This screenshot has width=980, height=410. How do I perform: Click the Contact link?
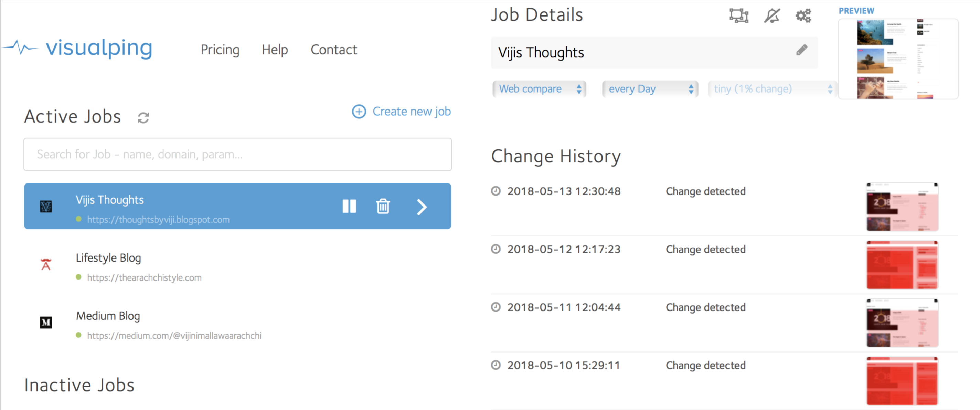pos(334,50)
